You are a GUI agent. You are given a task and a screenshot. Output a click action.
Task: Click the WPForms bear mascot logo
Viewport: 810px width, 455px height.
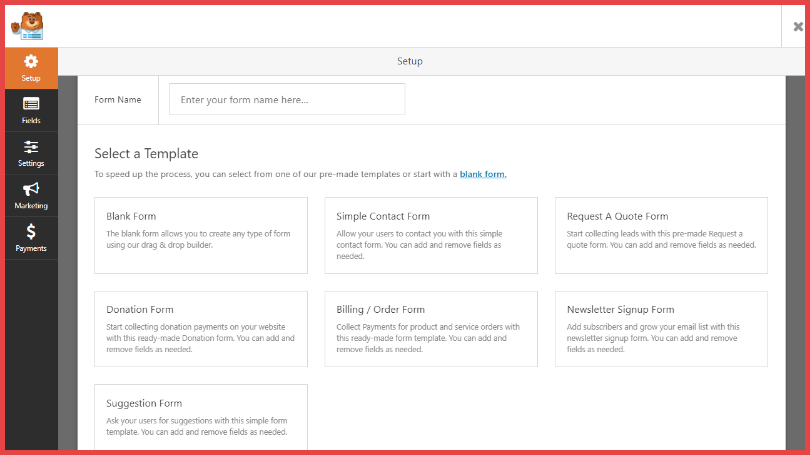point(29,26)
